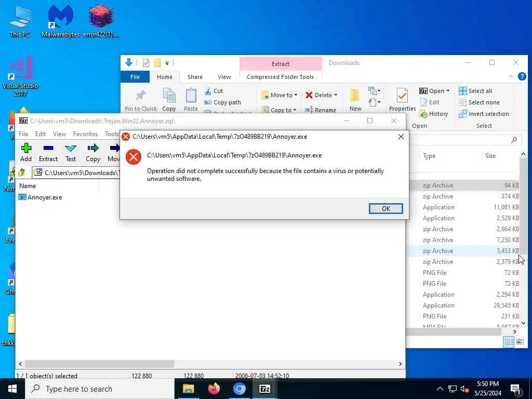Open the 7-Zip taskbar button
This screenshot has height=399, width=532.
[264, 389]
